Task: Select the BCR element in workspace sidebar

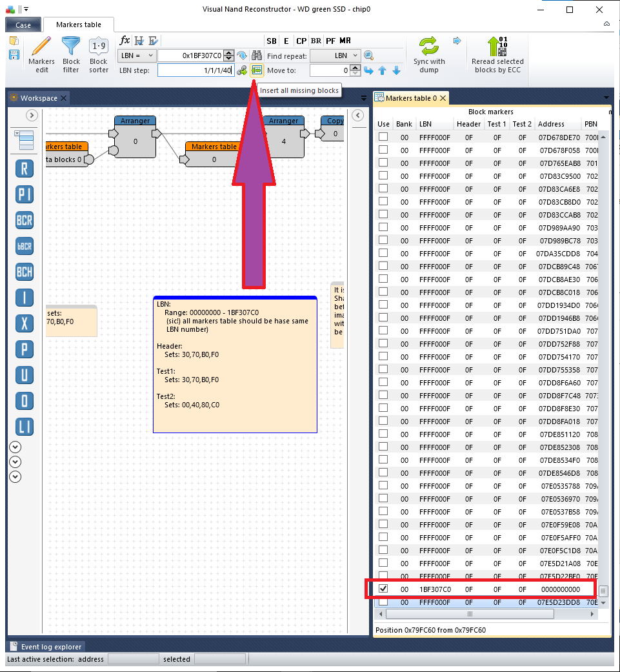Action: (x=25, y=220)
